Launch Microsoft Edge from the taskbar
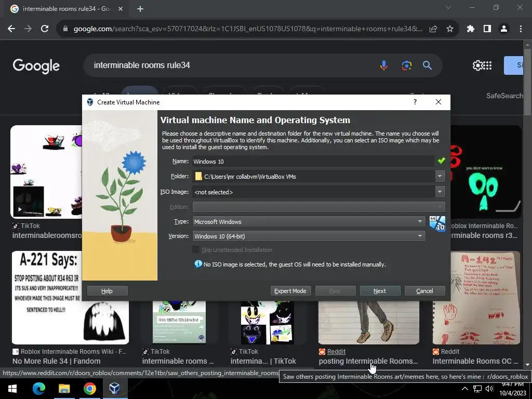 [38, 389]
